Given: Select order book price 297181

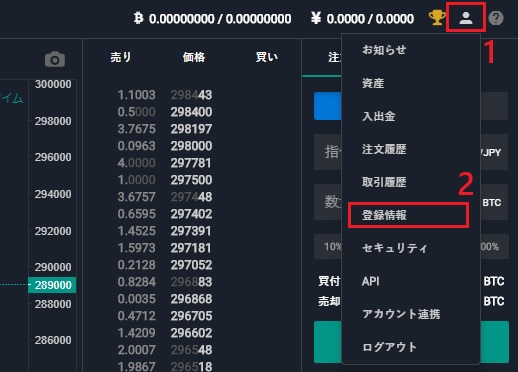Looking at the screenshot, I should (x=191, y=248).
